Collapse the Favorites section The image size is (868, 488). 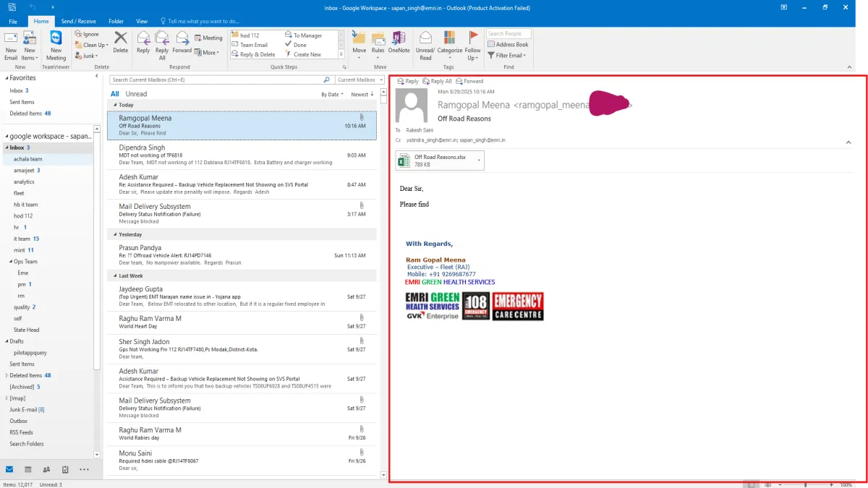(5, 77)
